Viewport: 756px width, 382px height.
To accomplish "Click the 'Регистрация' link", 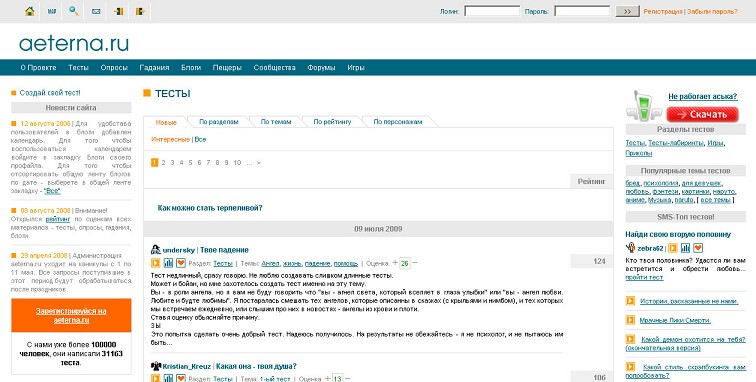I will 663,11.
